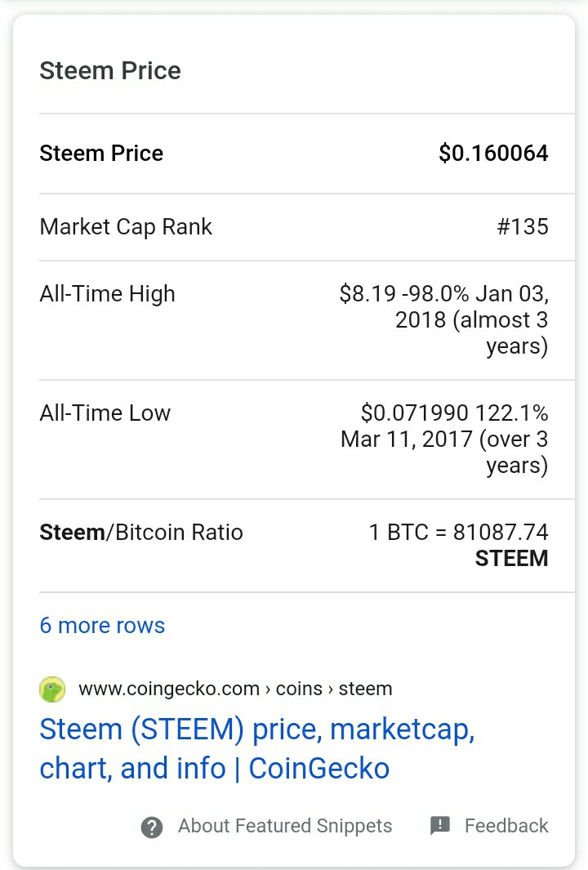Open About Featured Snippets
Viewport: 588px width, 870px height.
coord(285,826)
